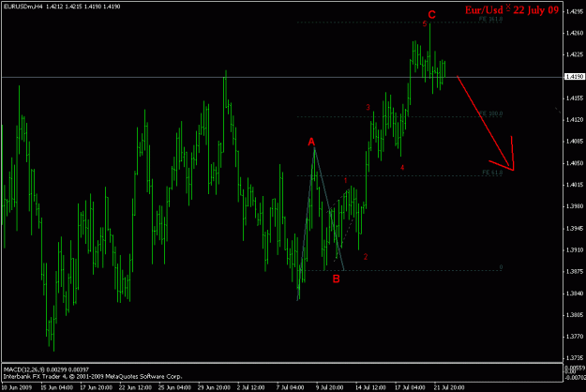Click price label 1.3945 on the scale
Image resolution: width=586 pixels, height=392 pixels.
[575, 228]
